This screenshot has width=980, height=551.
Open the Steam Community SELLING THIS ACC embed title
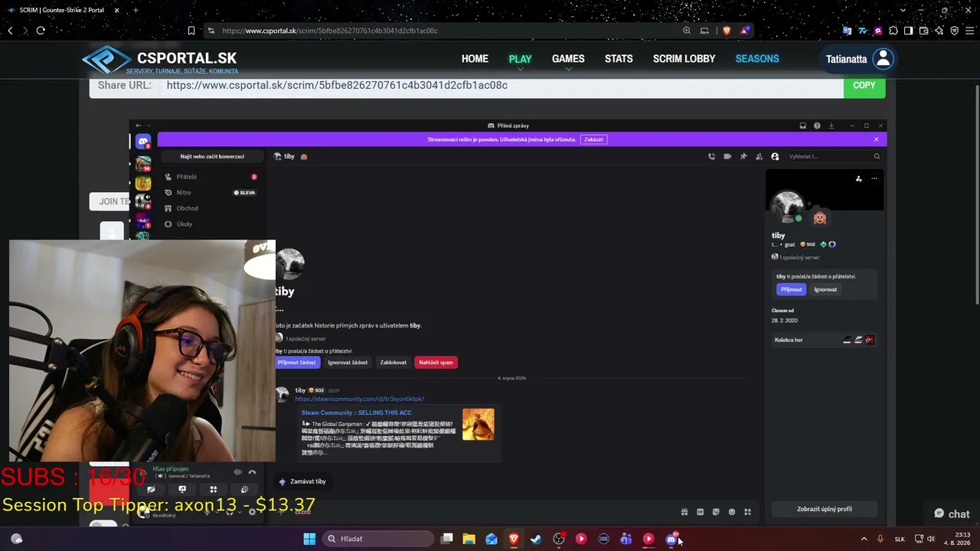tap(356, 412)
